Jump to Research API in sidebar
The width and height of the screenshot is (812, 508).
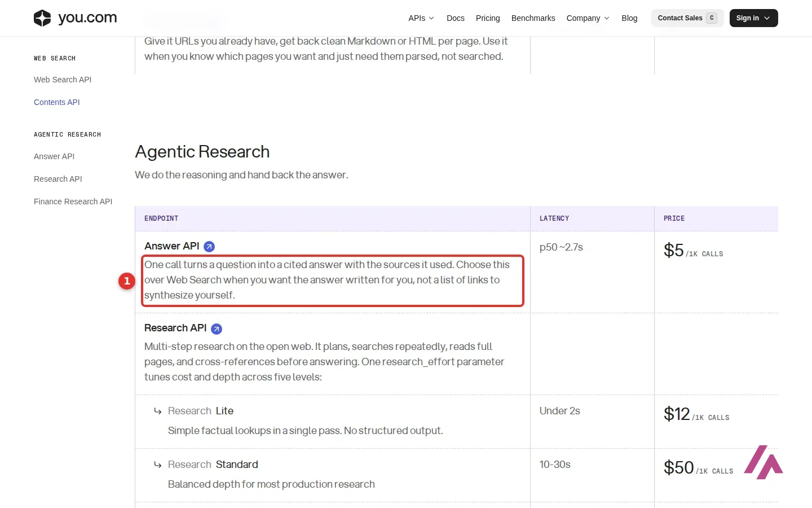click(58, 179)
